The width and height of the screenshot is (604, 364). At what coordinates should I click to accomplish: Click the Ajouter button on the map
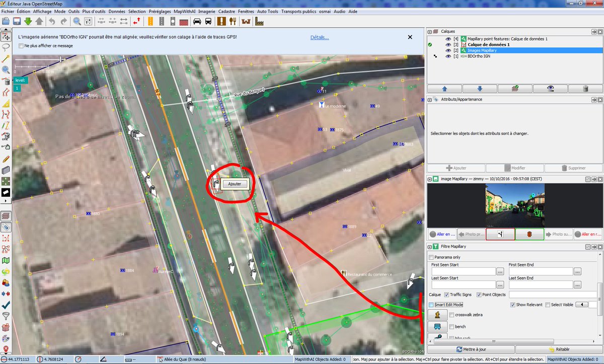pyautogui.click(x=235, y=184)
